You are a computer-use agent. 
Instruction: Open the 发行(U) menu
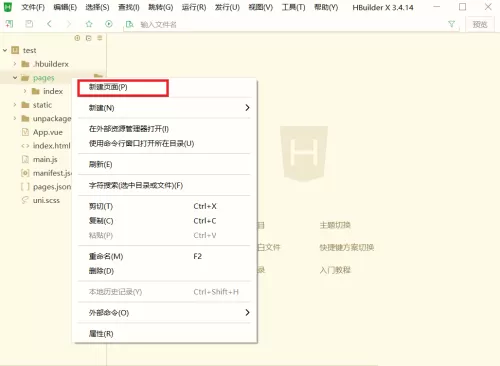227,7
